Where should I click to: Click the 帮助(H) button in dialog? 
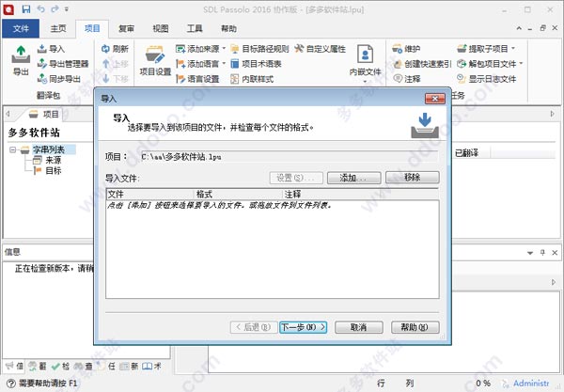tap(415, 327)
